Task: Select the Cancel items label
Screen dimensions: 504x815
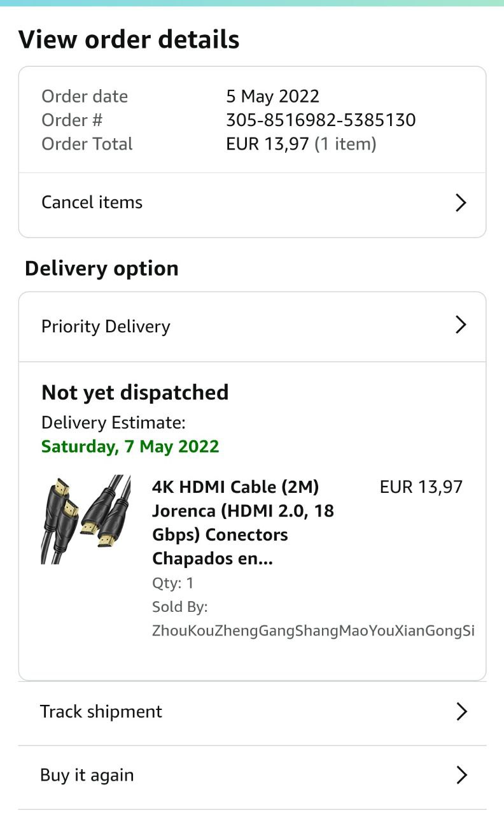Action: (92, 202)
